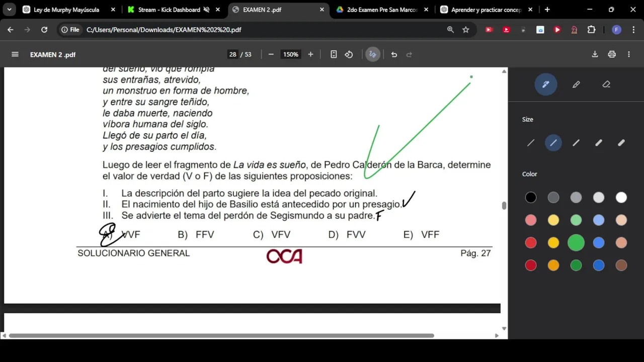
Task: Toggle the annotation draw mode button
Action: [x=372, y=54]
